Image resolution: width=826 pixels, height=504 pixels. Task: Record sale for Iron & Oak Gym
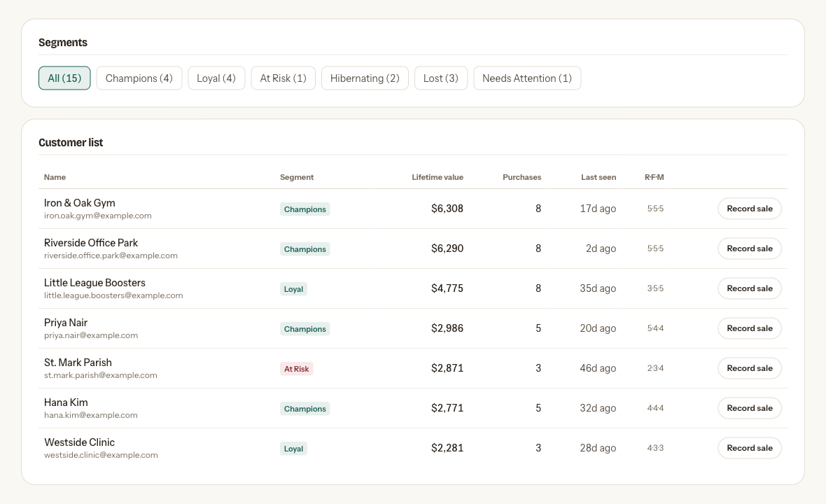[x=750, y=209]
